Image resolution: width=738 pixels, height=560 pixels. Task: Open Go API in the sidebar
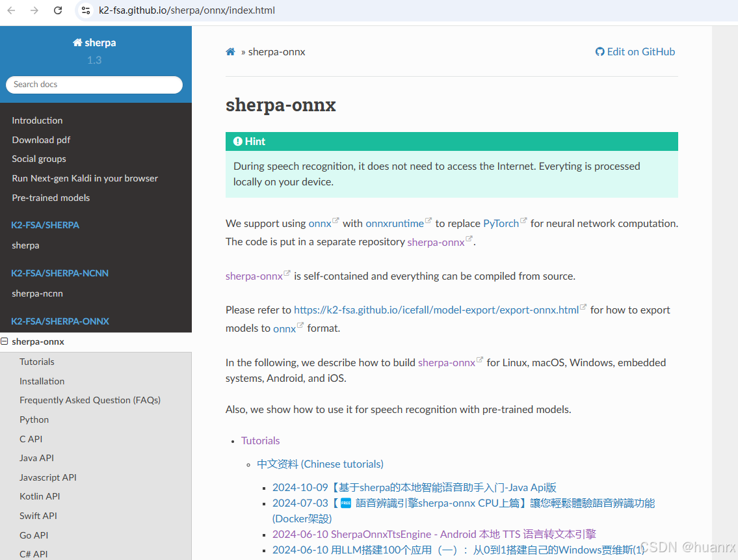click(x=34, y=535)
